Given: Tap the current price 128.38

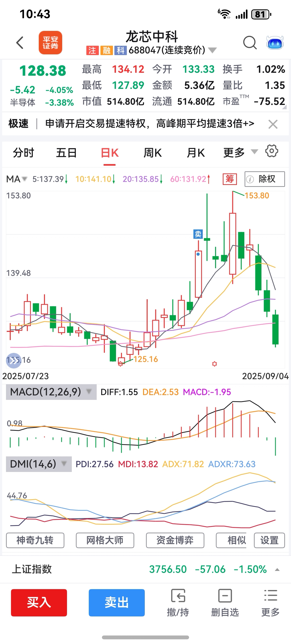Looking at the screenshot, I should 43,71.
